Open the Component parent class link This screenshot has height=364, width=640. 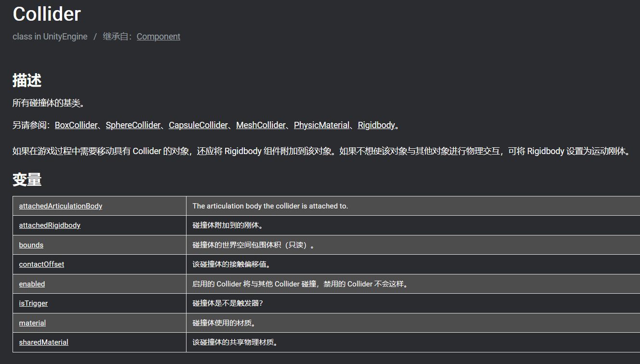click(x=158, y=37)
